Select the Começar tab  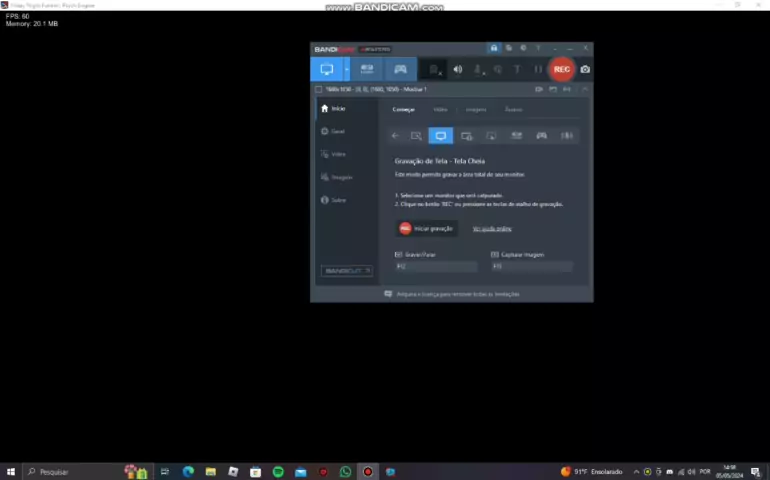coord(404,110)
